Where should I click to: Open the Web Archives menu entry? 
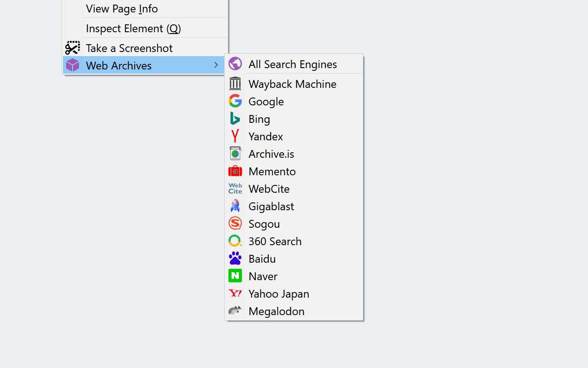(x=144, y=65)
